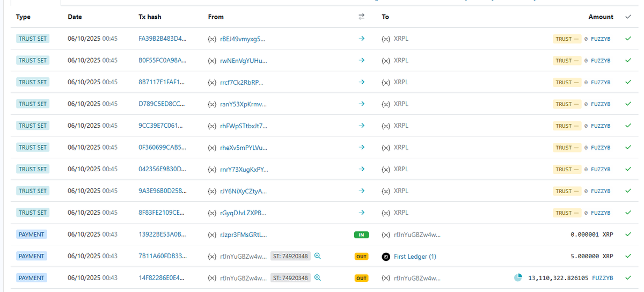Open sender account rheXv5mPYLVu
This screenshot has width=644, height=292.
[x=243, y=148]
